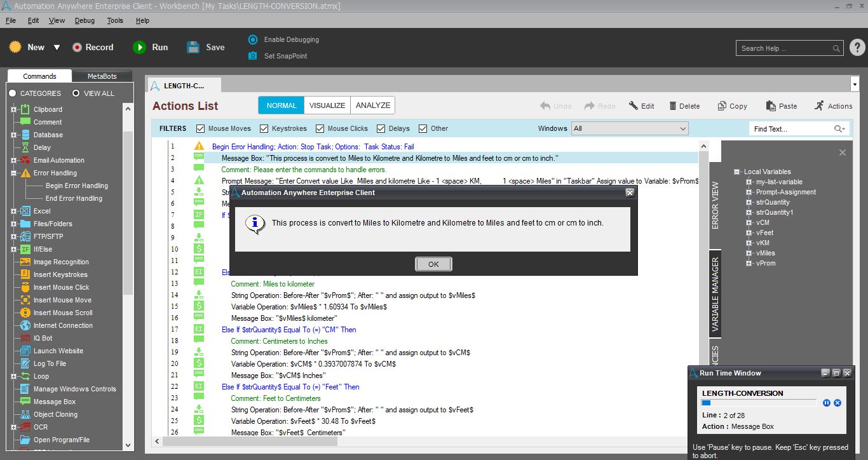Click the magnifier icon in Search Help

pos(837,48)
